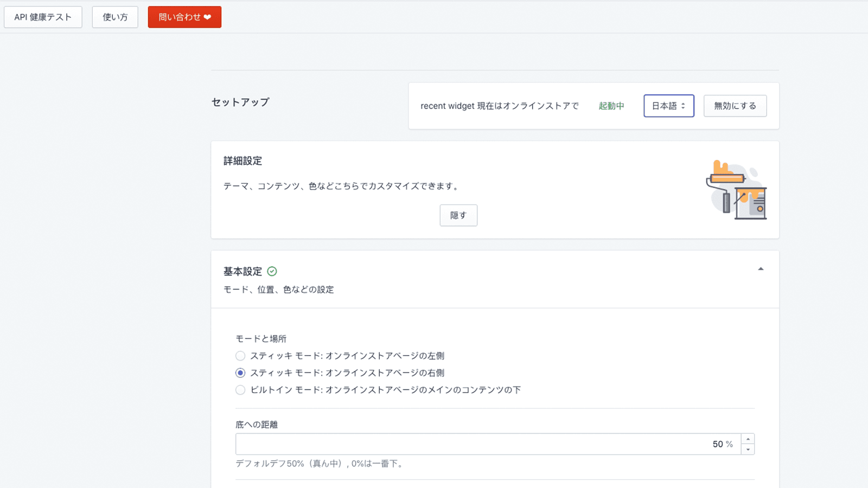Confirm right-side sticky mode selection
868x488 pixels.
tap(240, 373)
